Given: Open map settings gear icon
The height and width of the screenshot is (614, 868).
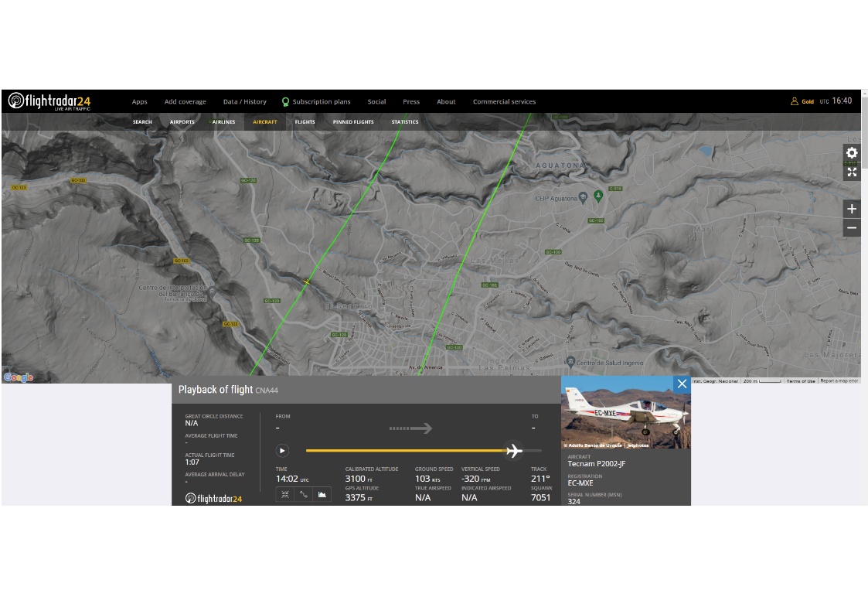Looking at the screenshot, I should click(x=852, y=153).
